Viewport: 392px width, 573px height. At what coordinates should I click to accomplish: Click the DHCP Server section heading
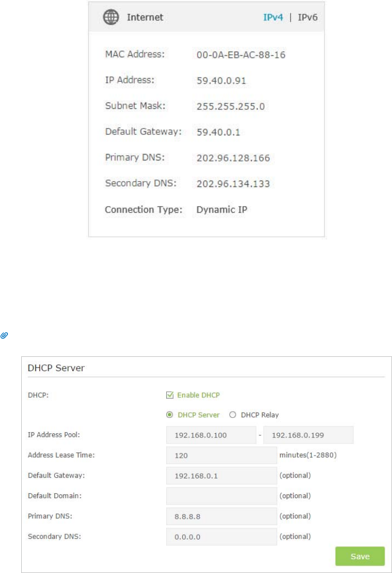(x=56, y=368)
